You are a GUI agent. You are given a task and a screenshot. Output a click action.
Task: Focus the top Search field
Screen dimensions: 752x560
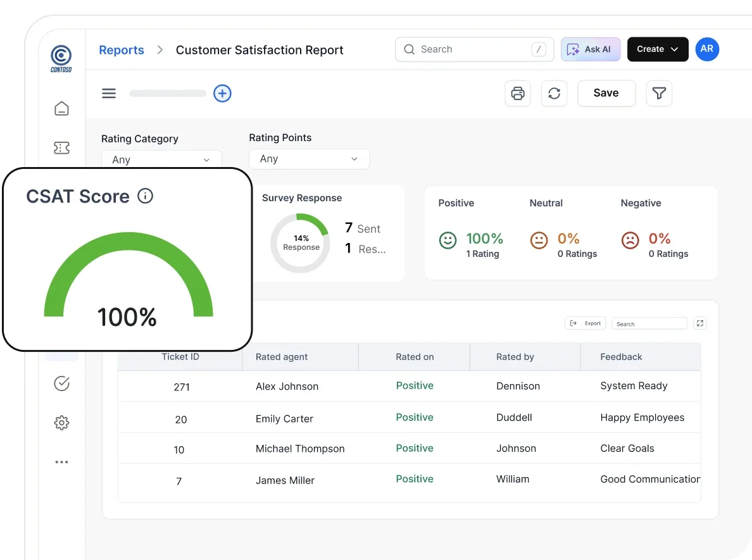tap(474, 49)
